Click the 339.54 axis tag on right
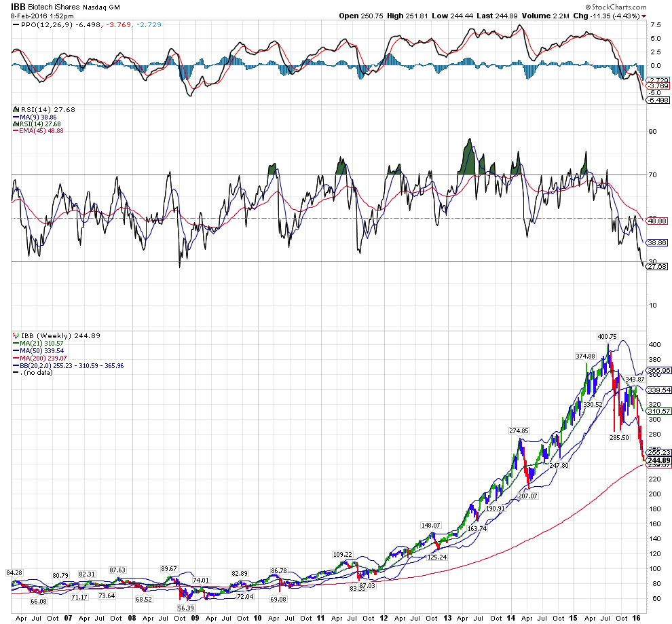This screenshot has height=624, width=672. click(658, 390)
